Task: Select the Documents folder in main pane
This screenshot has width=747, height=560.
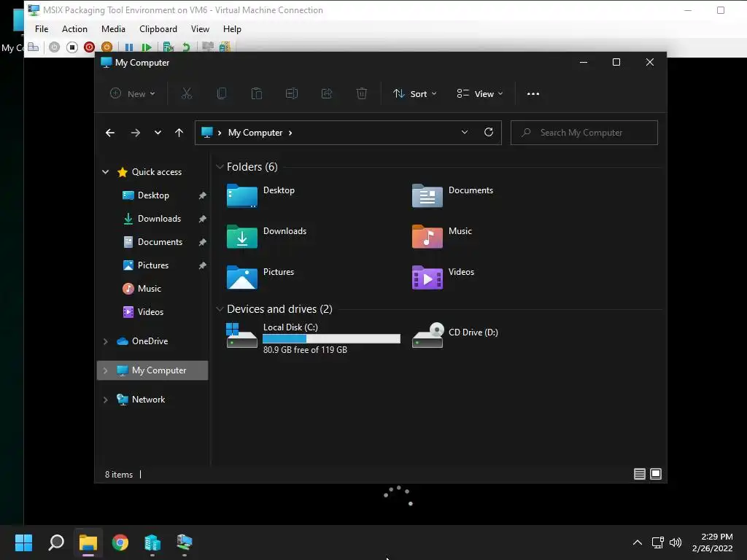Action: tap(453, 195)
